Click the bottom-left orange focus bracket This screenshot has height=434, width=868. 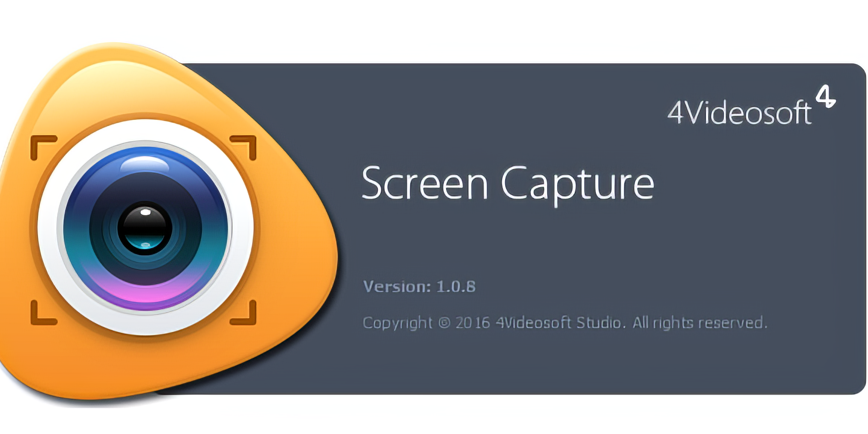pyautogui.click(x=43, y=313)
